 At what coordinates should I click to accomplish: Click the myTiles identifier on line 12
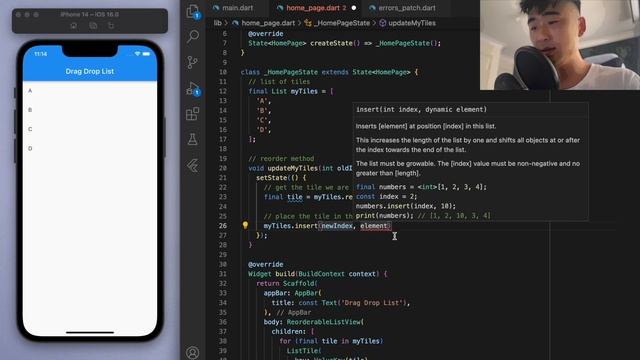click(x=304, y=91)
